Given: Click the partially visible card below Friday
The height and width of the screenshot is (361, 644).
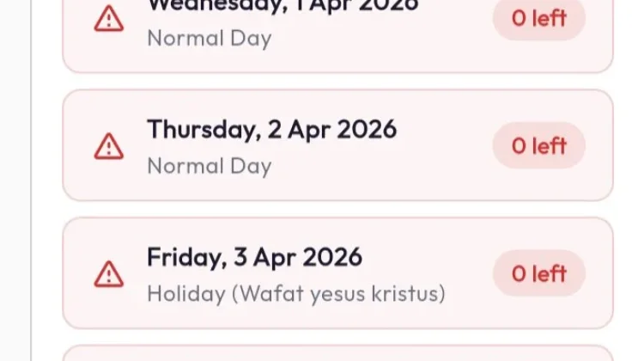Looking at the screenshot, I should pyautogui.click(x=337, y=353).
